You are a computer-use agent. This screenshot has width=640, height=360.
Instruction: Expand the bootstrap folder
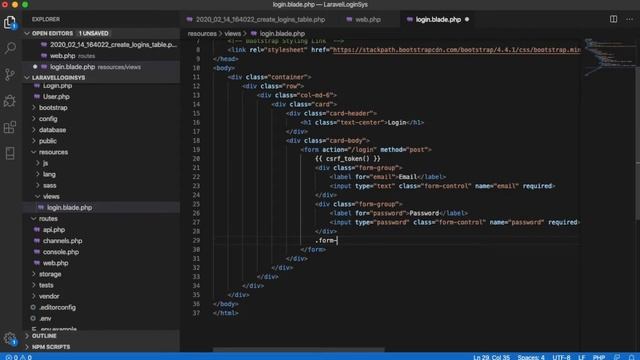pos(53,108)
